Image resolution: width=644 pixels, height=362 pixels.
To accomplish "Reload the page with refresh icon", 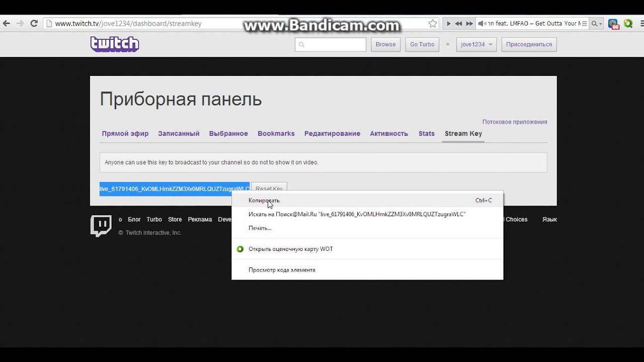I will point(34,23).
